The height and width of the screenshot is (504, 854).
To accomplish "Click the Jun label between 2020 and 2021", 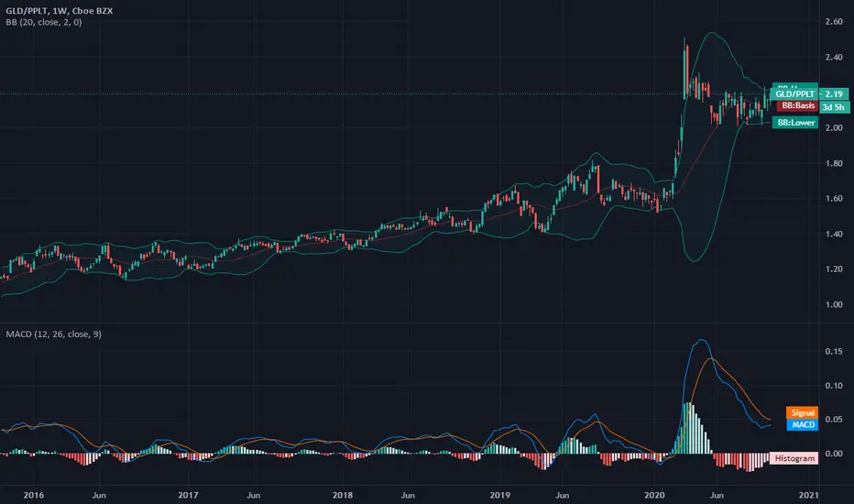I will click(717, 495).
